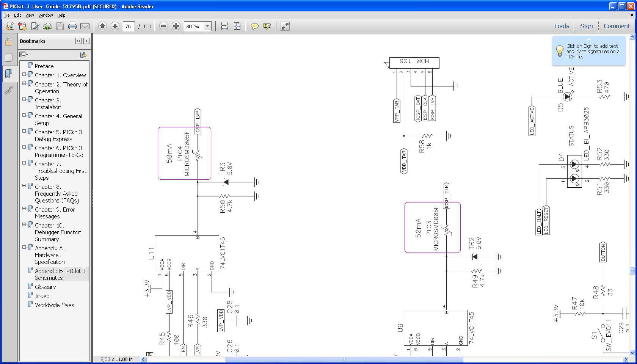Viewport: 637px width, 364px height.
Task: Expand Chapter 7. Troubleshooting First Steps
Action: pyautogui.click(x=24, y=163)
